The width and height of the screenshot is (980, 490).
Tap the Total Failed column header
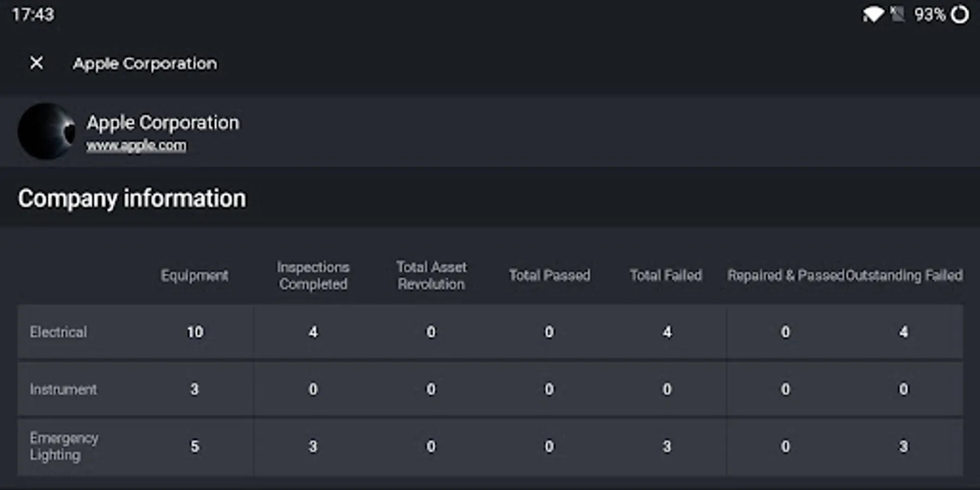(666, 275)
